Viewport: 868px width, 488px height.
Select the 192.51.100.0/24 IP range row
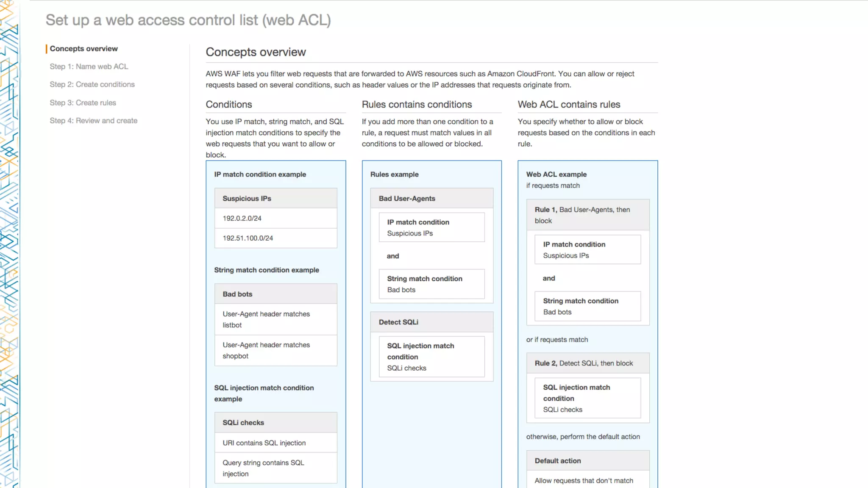275,238
